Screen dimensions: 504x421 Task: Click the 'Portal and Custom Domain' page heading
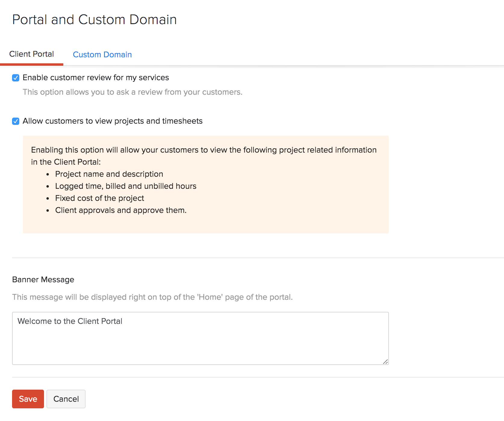click(x=94, y=20)
